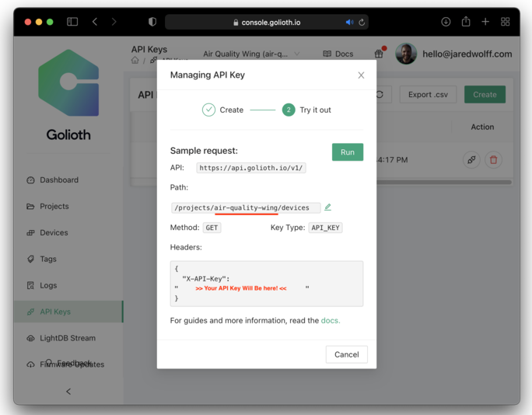Click the Path input field
The image size is (532, 415).
(x=245, y=207)
